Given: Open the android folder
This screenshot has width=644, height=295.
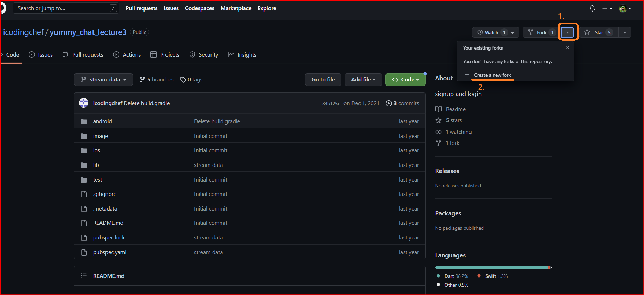Looking at the screenshot, I should [x=102, y=121].
